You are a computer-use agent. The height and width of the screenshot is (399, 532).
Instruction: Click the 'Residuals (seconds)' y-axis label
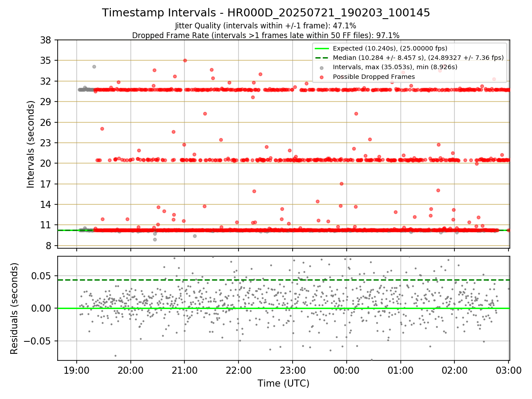coord(15,309)
